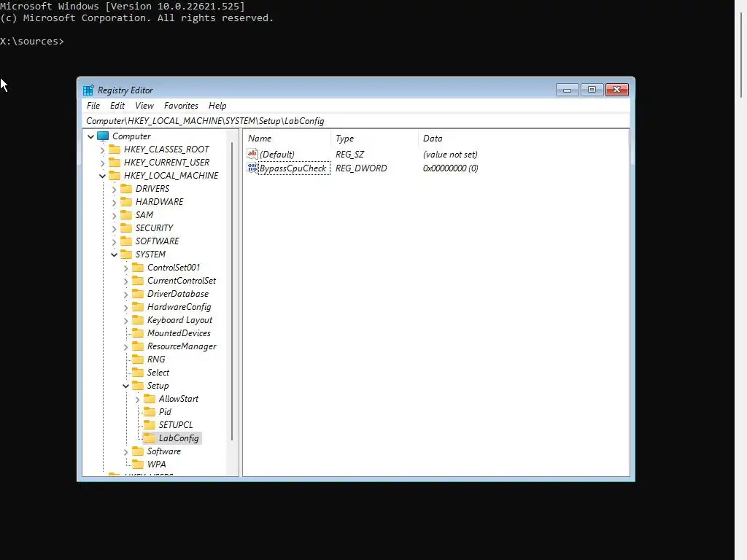747x560 pixels.
Task: Open the Help menu
Action: [x=217, y=106]
